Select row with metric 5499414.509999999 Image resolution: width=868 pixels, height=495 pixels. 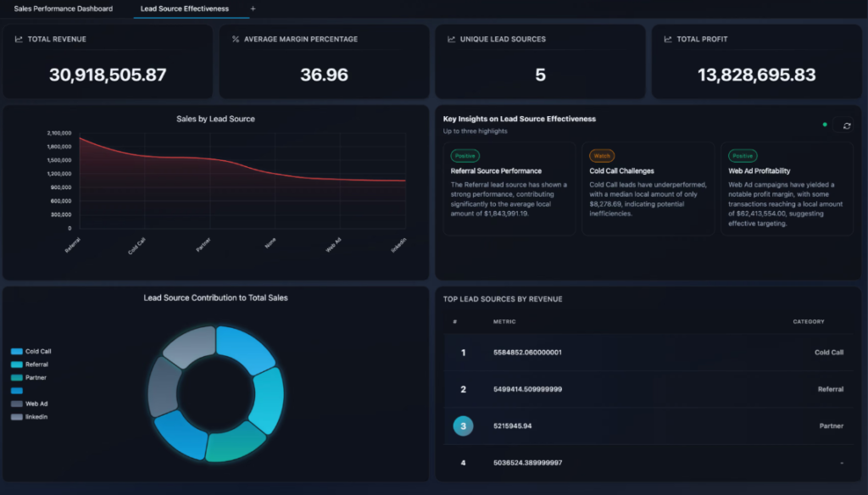(x=648, y=389)
